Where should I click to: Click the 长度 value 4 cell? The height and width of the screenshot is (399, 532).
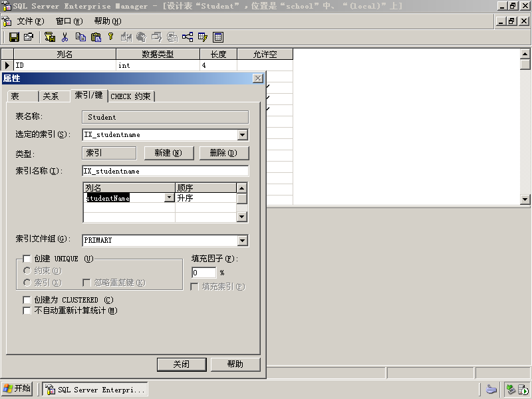tap(219, 65)
